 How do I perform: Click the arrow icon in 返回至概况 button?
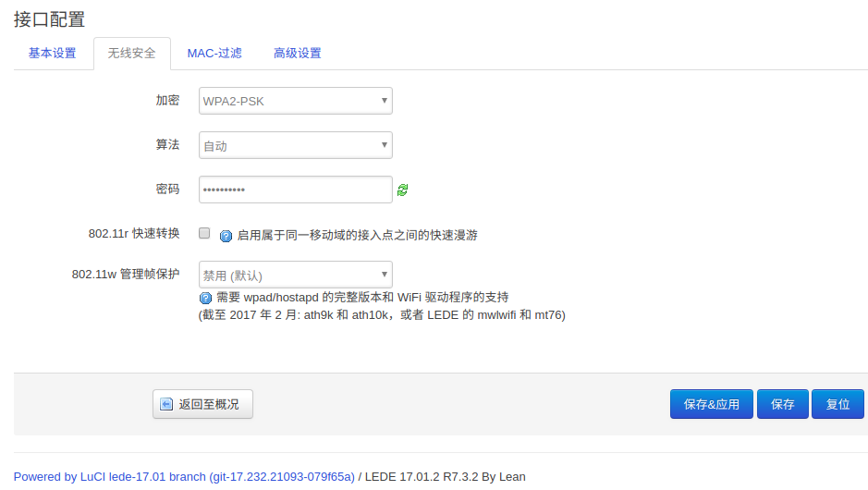166,404
